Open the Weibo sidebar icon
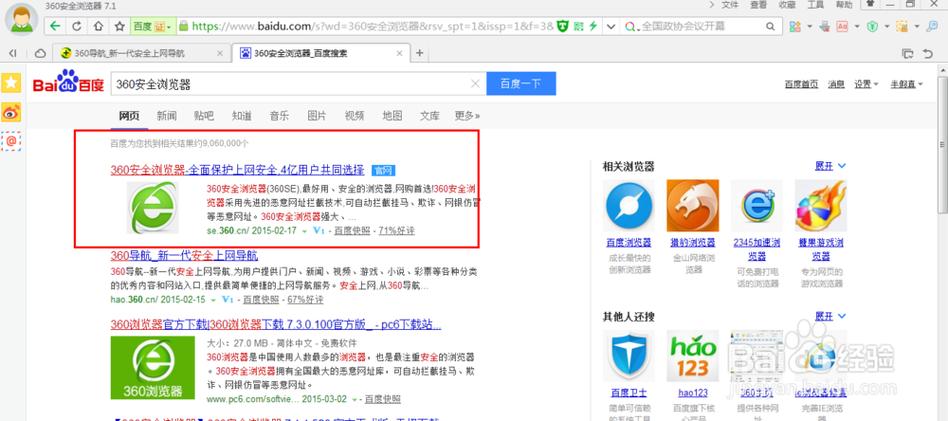The height and width of the screenshot is (421, 948). point(11,112)
